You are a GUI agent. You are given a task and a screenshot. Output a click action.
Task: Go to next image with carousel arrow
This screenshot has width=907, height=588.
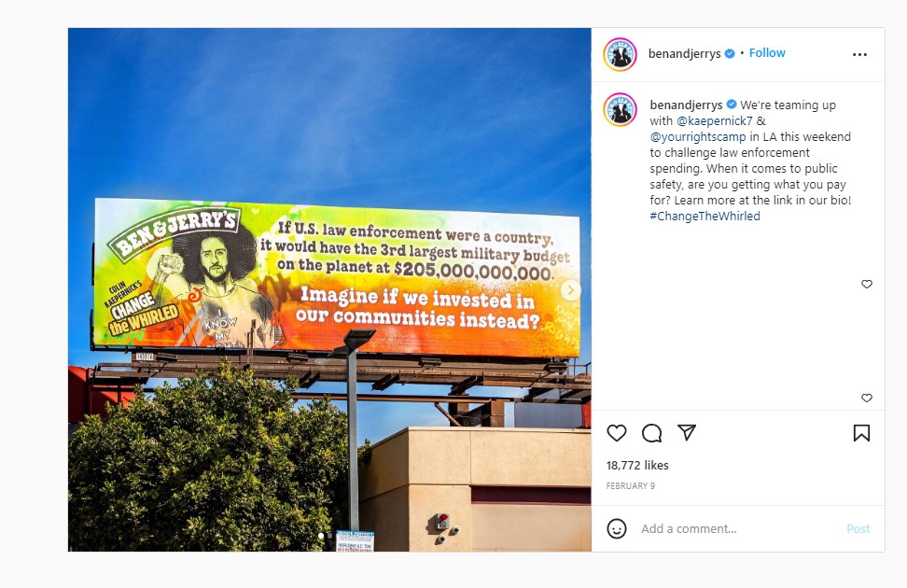click(x=570, y=290)
